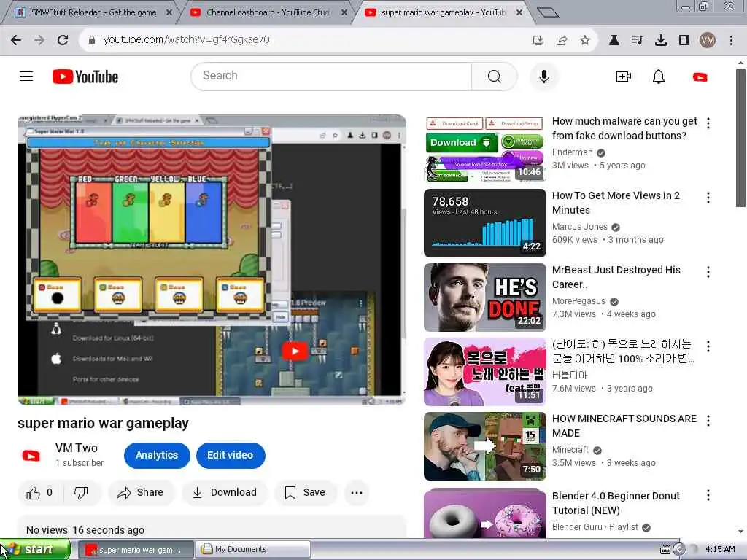Play the video with the red play button

[x=295, y=351]
